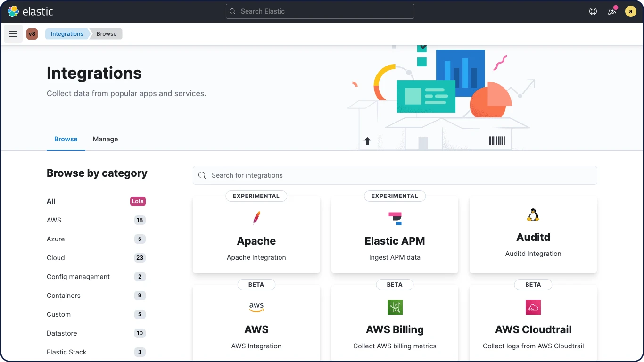Open the AWS Cloudtrail cloud icon
This screenshot has width=644, height=362.
(x=533, y=307)
